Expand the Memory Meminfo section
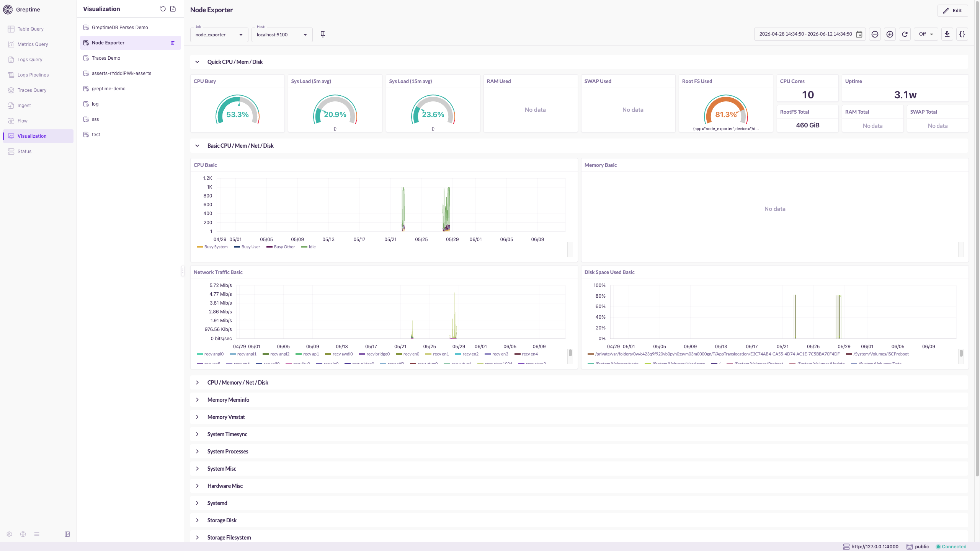The height and width of the screenshot is (551, 980). [x=197, y=400]
